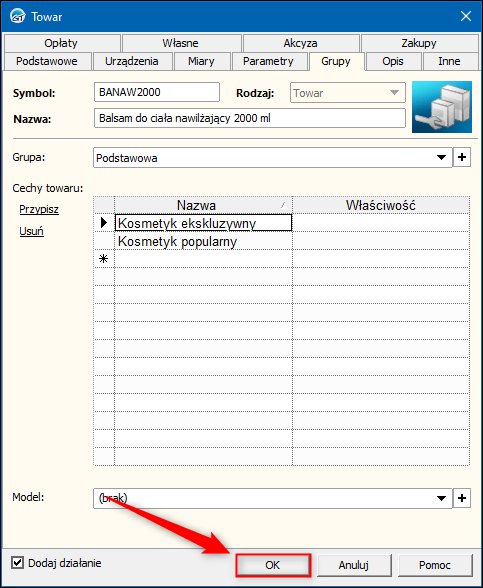Add new group with plus button

click(462, 158)
